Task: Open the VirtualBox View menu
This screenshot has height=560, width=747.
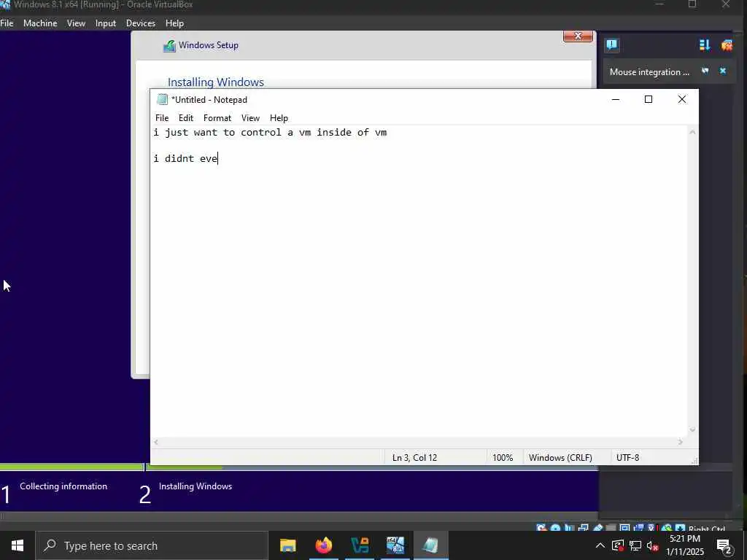Action: pos(76,23)
